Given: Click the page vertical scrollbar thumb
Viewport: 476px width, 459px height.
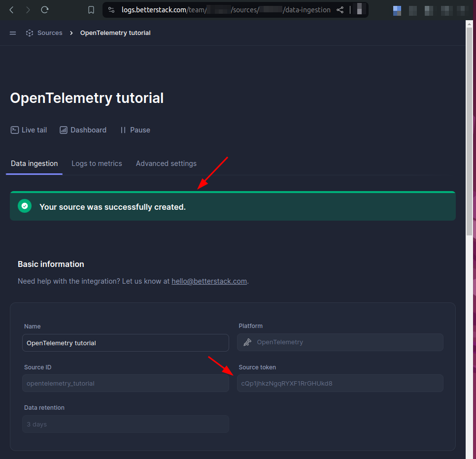Looking at the screenshot, I should (469, 131).
